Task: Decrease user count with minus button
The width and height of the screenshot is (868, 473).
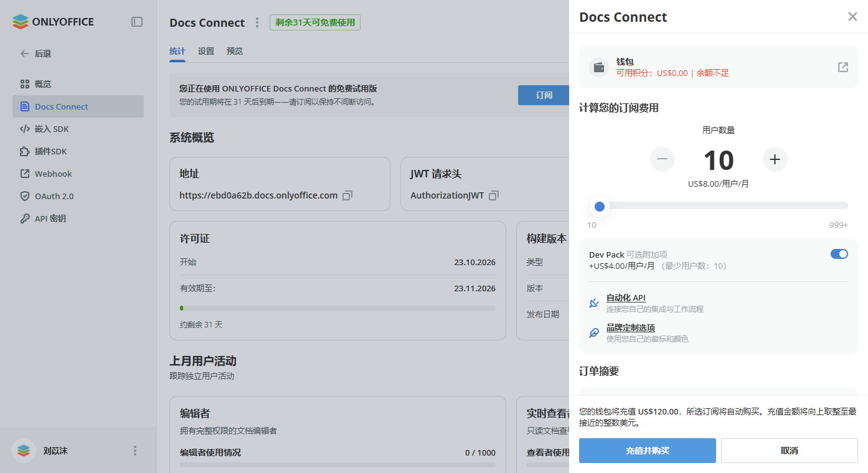Action: tap(663, 159)
